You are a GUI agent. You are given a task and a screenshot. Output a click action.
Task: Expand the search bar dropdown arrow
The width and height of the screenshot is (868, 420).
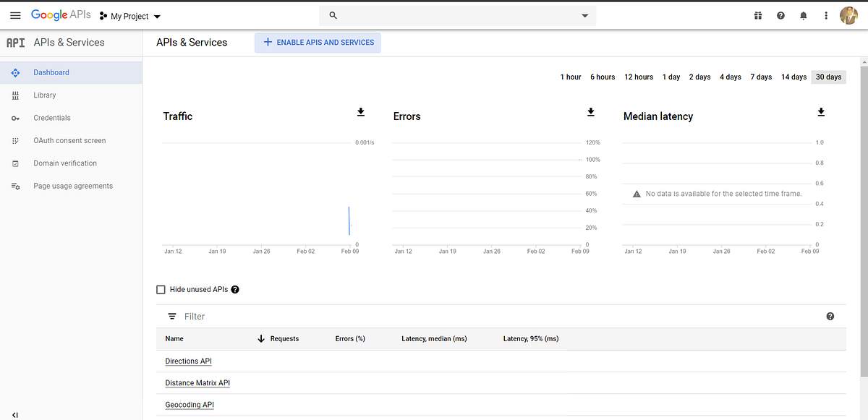[584, 15]
